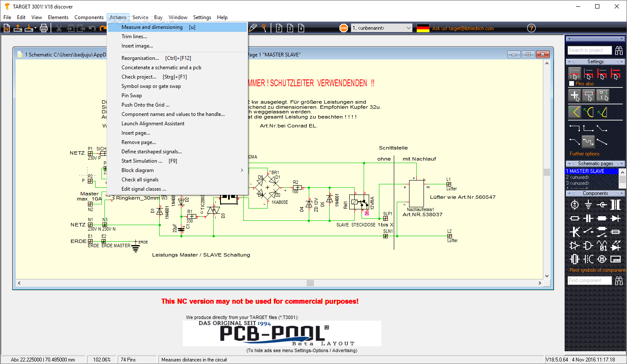The height and width of the screenshot is (364, 627).
Task: Toggle first segment selection mode in Settings
Action: tap(575, 73)
